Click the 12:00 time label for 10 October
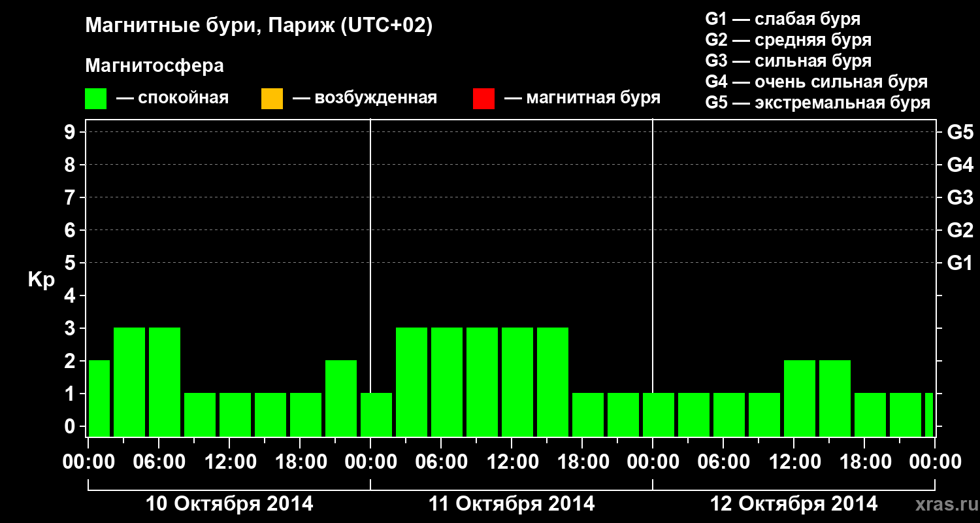The width and height of the screenshot is (980, 523). (229, 462)
